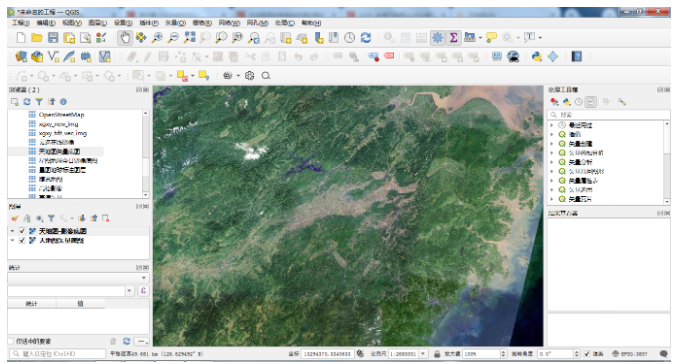This screenshot has height=364, width=676.
Task: Click the statistics panel refresh button
Action: [126, 341]
